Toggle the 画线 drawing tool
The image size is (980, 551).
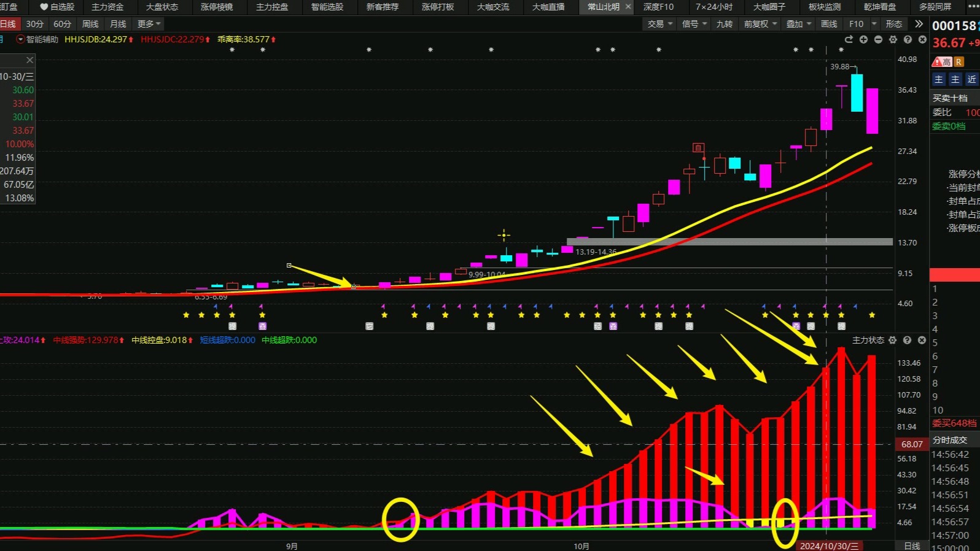(829, 24)
